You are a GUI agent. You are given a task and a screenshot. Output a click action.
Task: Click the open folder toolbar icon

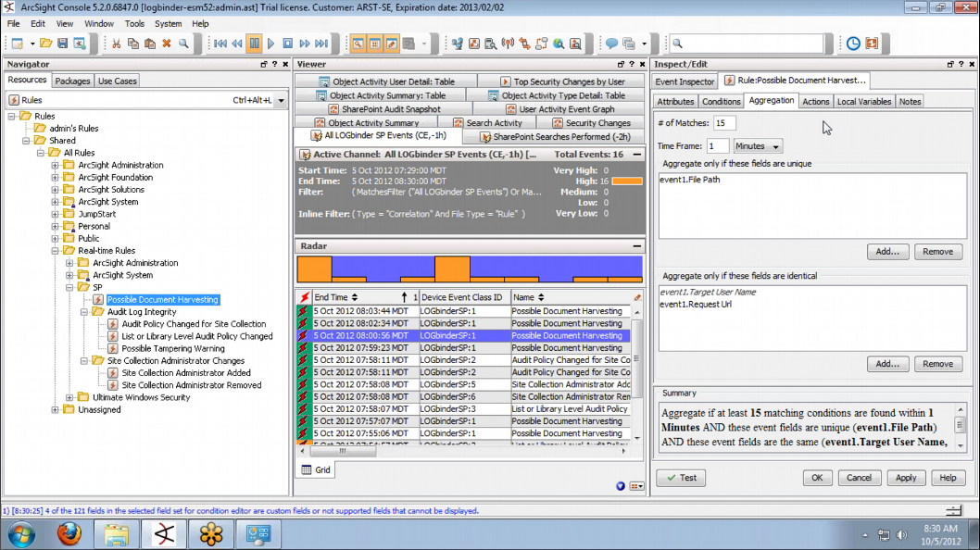click(45, 44)
